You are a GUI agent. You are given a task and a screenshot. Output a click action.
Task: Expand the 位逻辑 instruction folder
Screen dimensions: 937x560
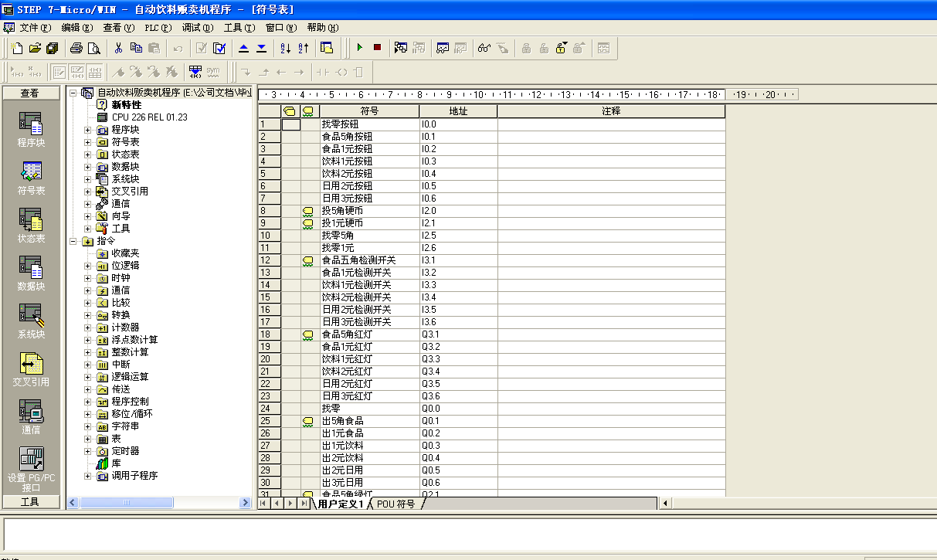pyautogui.click(x=87, y=266)
